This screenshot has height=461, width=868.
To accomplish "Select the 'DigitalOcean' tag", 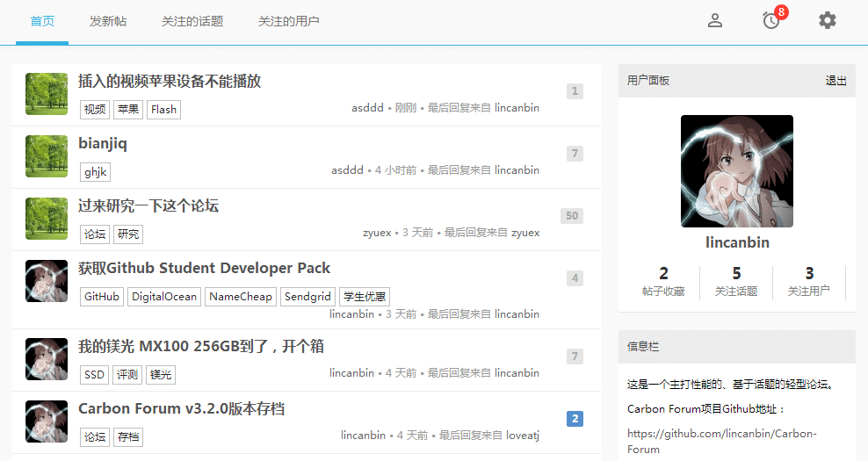I will pyautogui.click(x=164, y=297).
